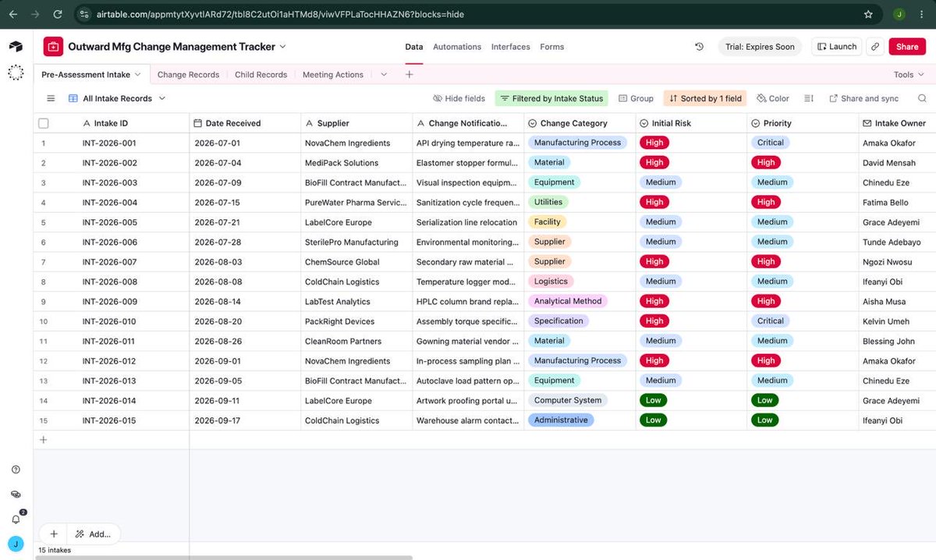Click the site info icon in address bar
This screenshot has height=560, width=936.
point(85,14)
